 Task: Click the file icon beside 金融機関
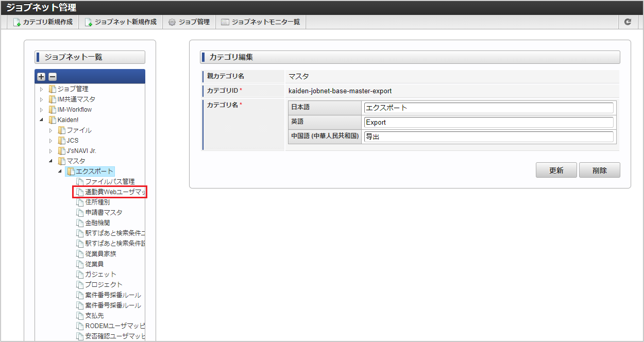tap(80, 223)
